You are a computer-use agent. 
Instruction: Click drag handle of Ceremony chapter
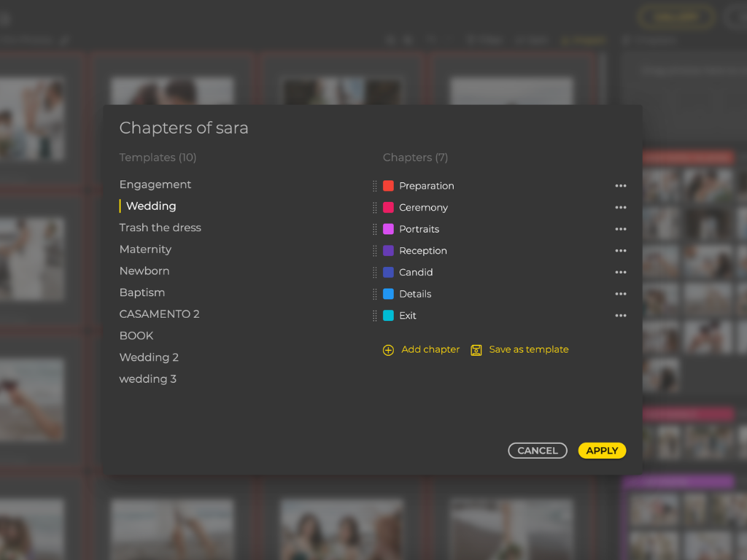click(x=374, y=208)
